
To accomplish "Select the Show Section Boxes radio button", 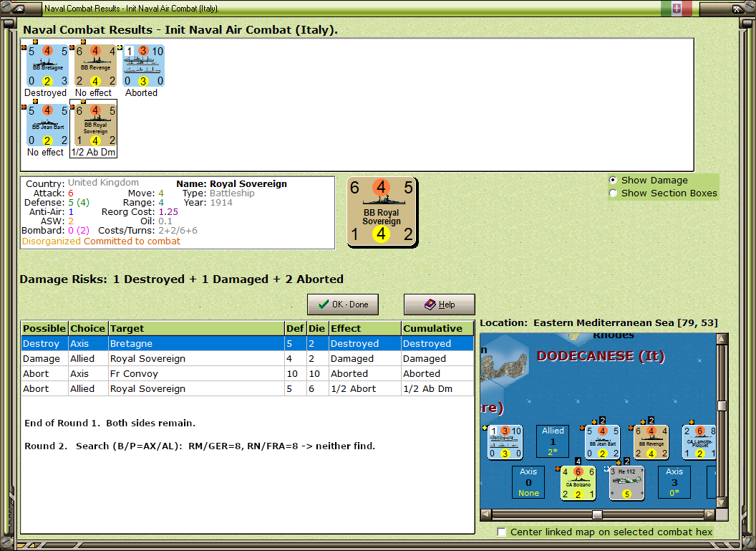I will [x=613, y=193].
